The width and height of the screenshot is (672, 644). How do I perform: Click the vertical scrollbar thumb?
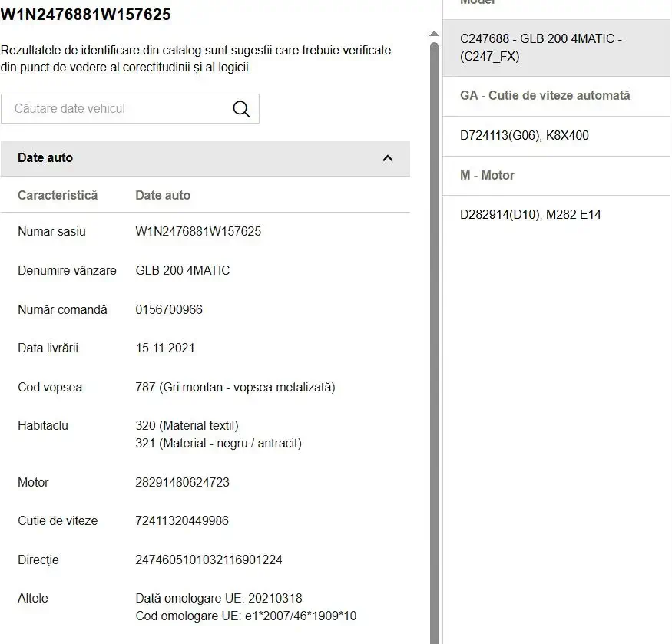(434, 343)
